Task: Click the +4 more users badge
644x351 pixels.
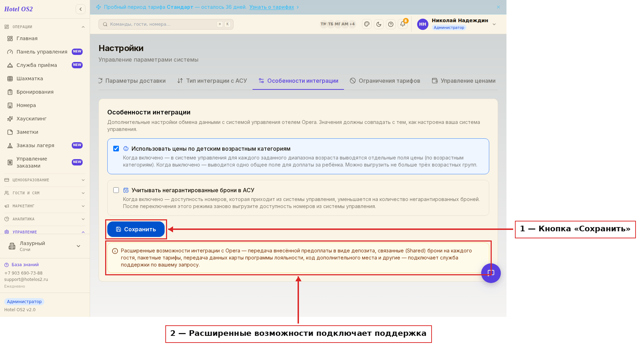Action: click(x=352, y=24)
